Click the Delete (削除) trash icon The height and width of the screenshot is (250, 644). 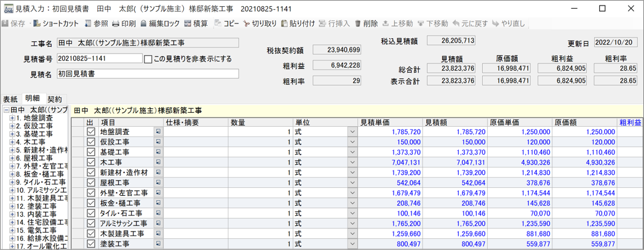(x=358, y=24)
